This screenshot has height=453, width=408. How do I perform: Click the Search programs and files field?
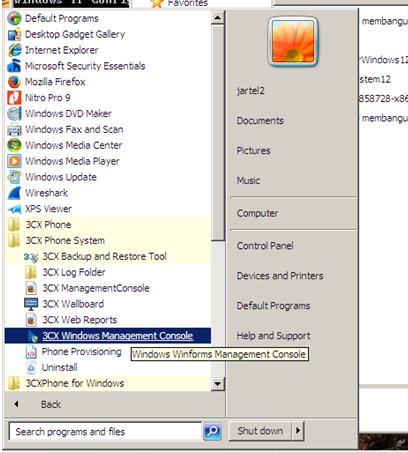coord(105,432)
